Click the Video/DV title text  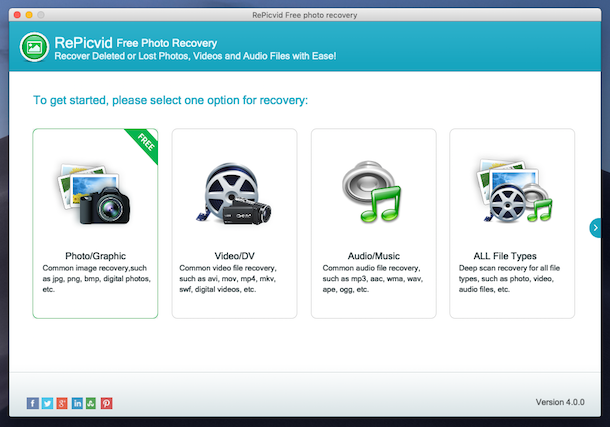click(x=235, y=256)
